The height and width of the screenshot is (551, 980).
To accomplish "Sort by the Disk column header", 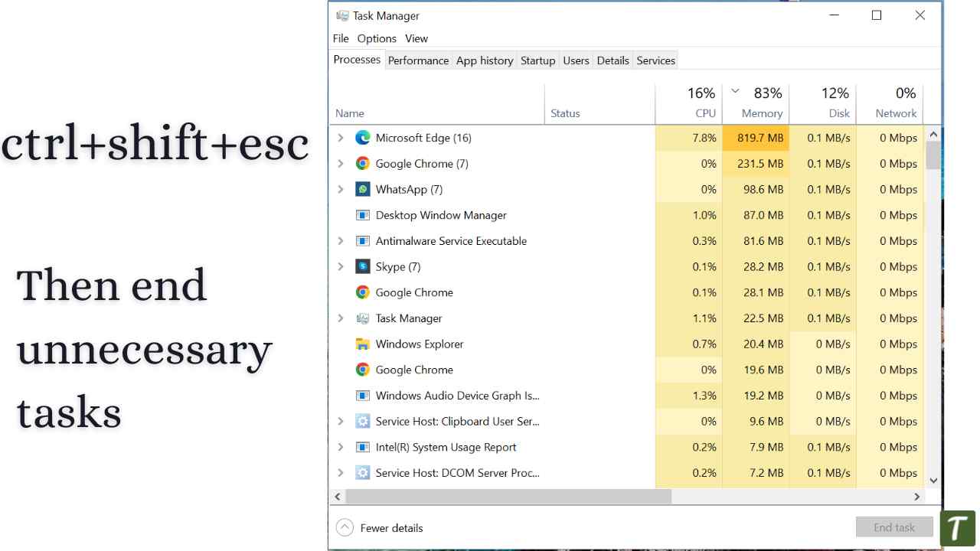I will (823, 103).
